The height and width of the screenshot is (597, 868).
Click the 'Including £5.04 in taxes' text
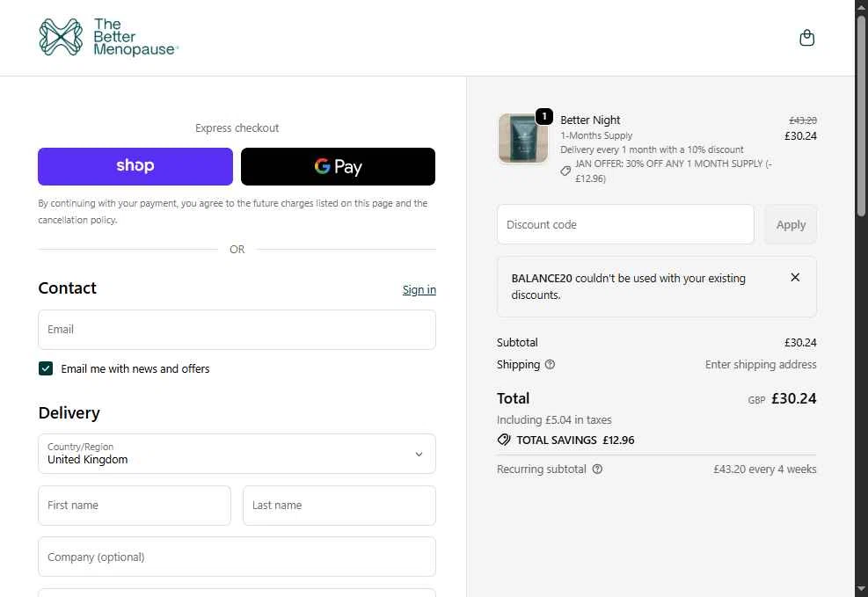click(554, 420)
